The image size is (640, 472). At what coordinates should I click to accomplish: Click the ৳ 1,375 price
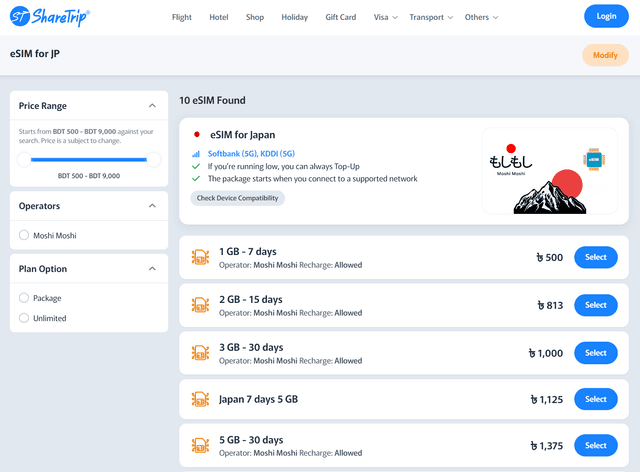[x=547, y=445]
